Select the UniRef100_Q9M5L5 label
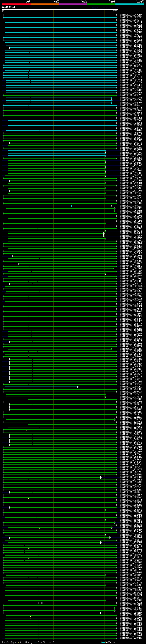The height and width of the screenshot is (644, 146). (131, 387)
